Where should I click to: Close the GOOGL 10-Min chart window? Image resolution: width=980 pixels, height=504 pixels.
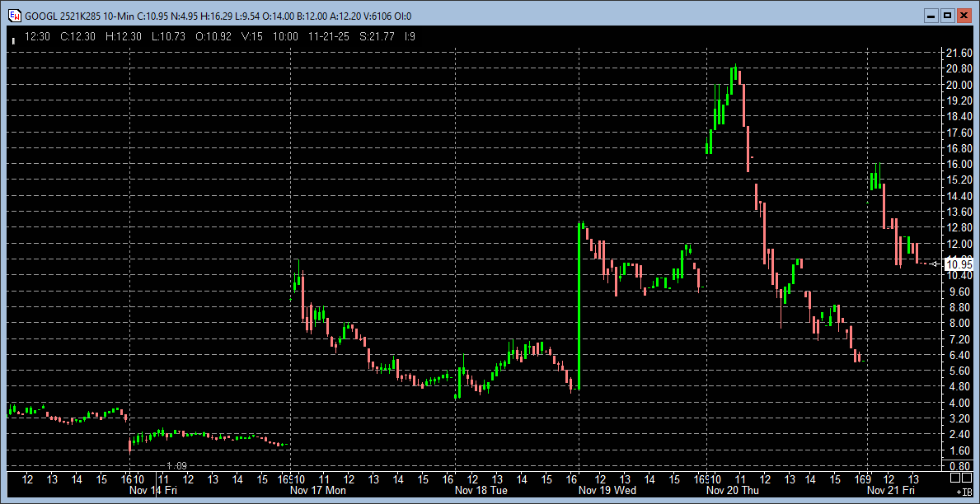[x=964, y=16]
